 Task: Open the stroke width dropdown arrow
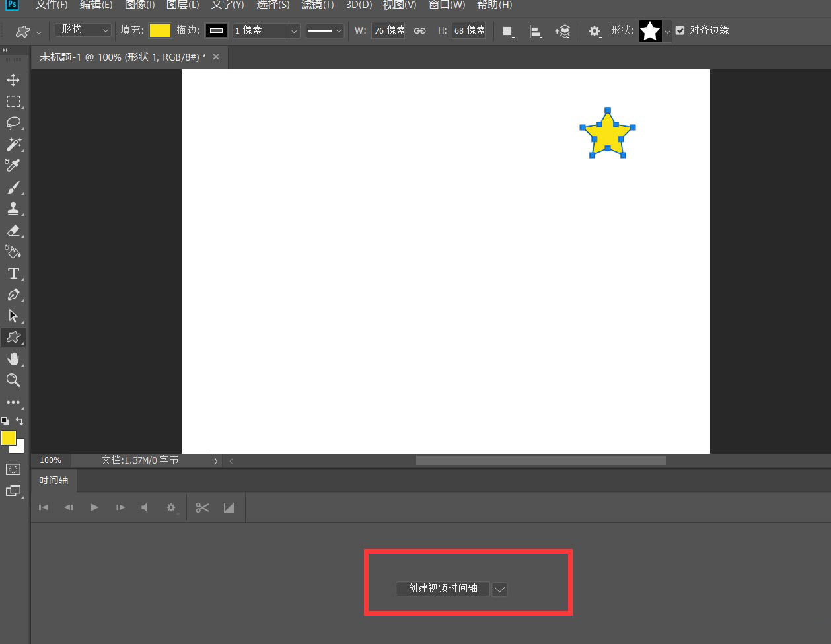coord(293,31)
